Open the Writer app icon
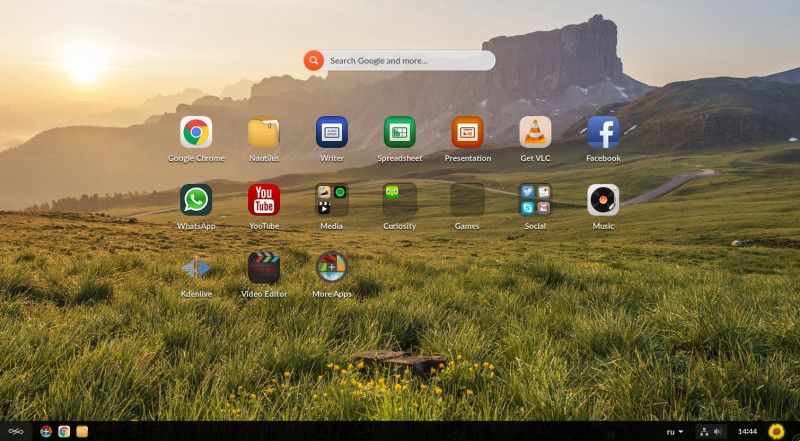The image size is (800, 441). (332, 132)
